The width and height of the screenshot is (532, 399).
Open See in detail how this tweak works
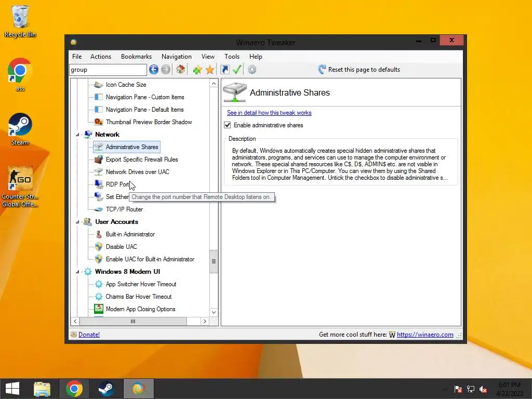click(x=269, y=113)
